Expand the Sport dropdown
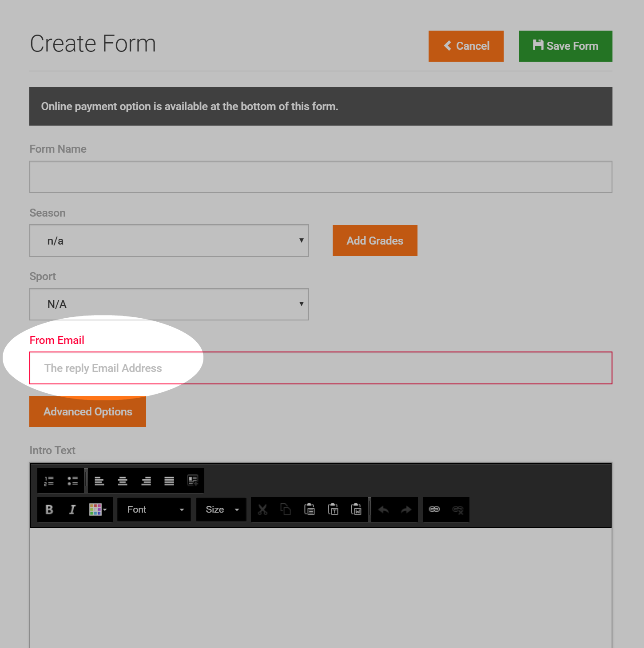 [x=169, y=304]
